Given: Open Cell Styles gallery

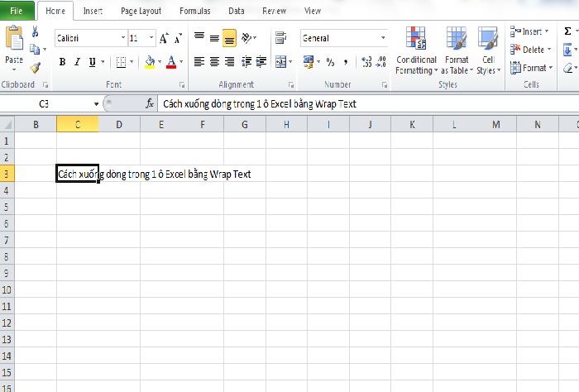Looking at the screenshot, I should pyautogui.click(x=488, y=50).
